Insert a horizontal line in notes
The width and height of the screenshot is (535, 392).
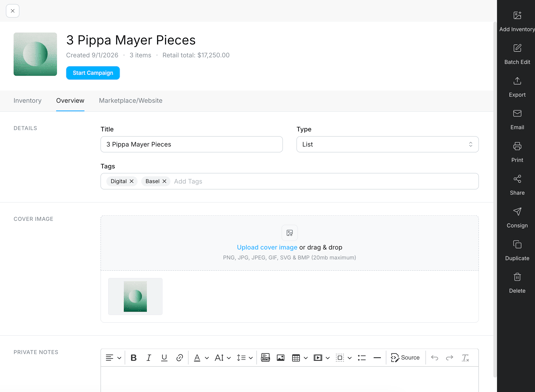tap(377, 358)
